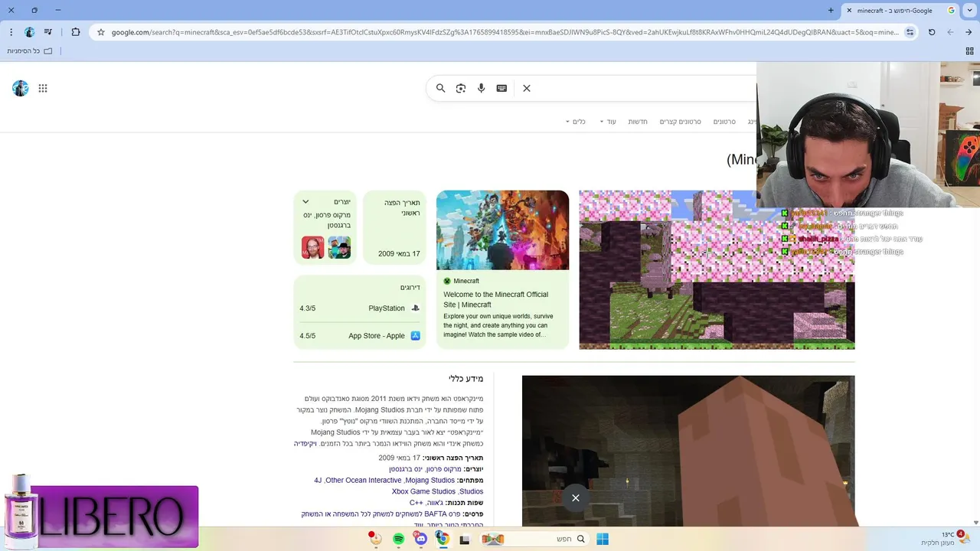Switch to the Videos (סרטונים) tab
Screen dimensions: 980x551
[724, 122]
